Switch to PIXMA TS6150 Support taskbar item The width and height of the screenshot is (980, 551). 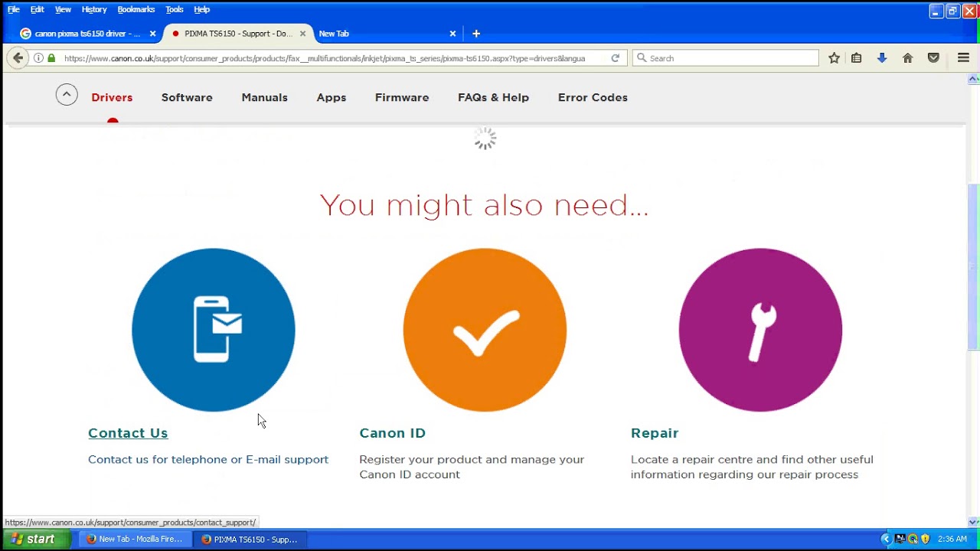250,539
